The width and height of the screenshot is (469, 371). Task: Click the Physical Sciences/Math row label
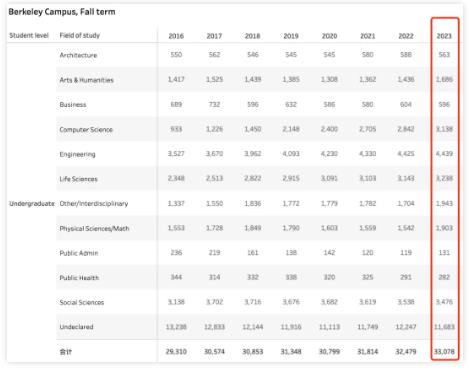coord(94,228)
